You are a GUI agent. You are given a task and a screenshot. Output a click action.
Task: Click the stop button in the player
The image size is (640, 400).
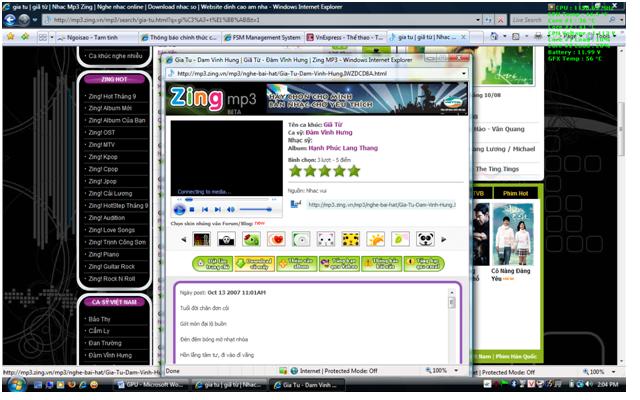coord(192,210)
